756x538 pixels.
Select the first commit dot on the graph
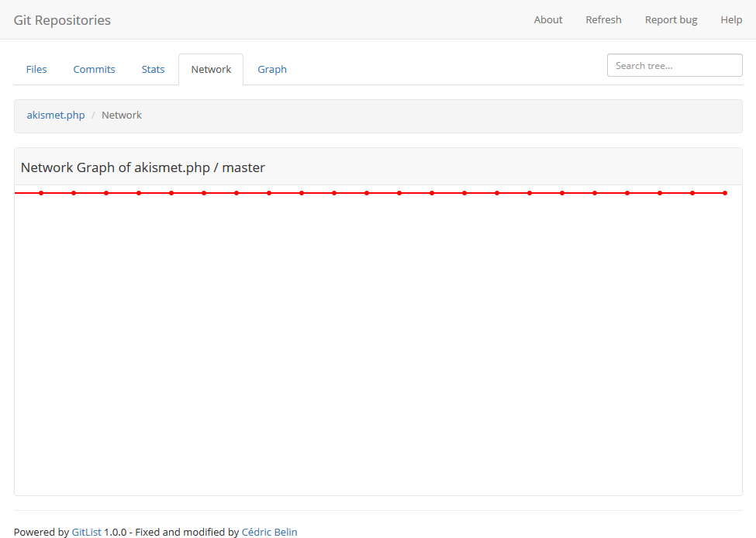(40, 192)
